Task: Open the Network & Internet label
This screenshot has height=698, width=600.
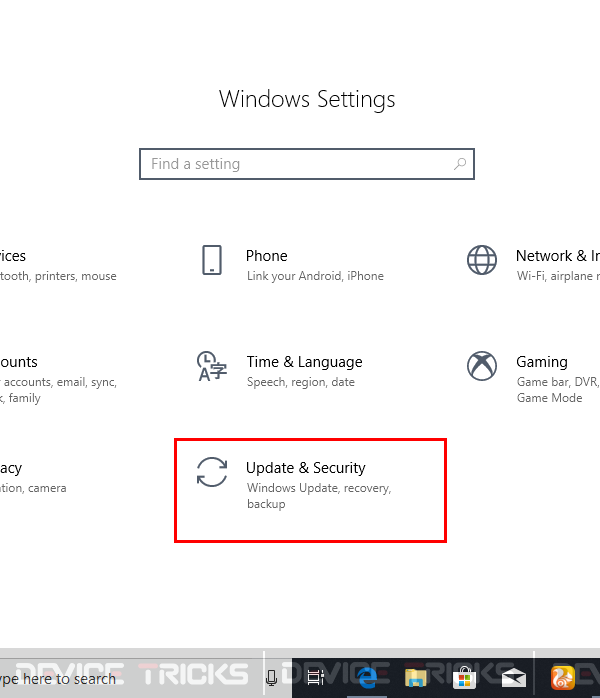Action: (558, 256)
